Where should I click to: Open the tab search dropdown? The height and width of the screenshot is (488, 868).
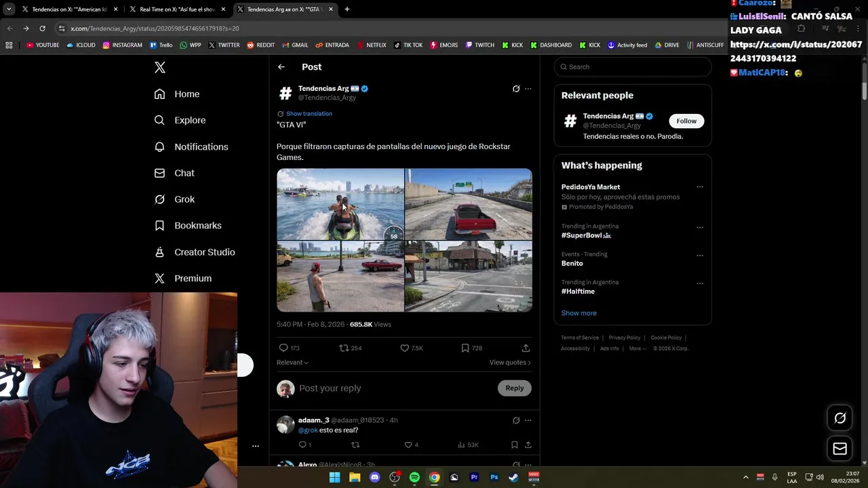click(9, 9)
